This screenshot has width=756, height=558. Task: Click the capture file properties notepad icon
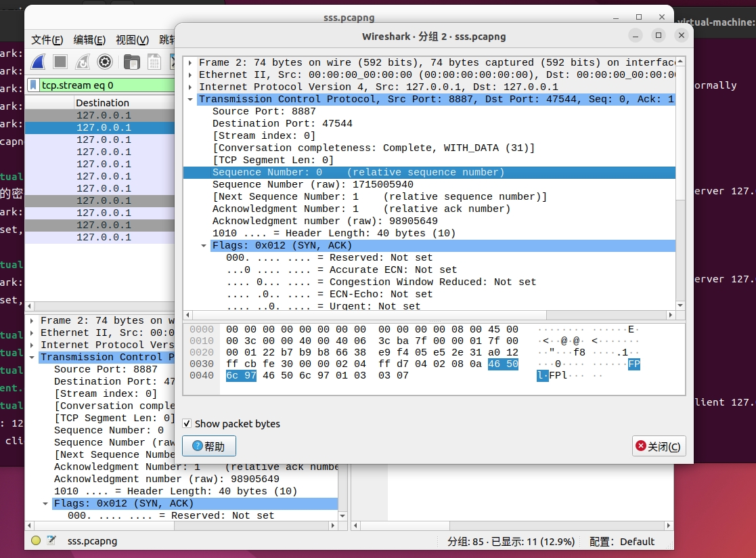coord(51,540)
